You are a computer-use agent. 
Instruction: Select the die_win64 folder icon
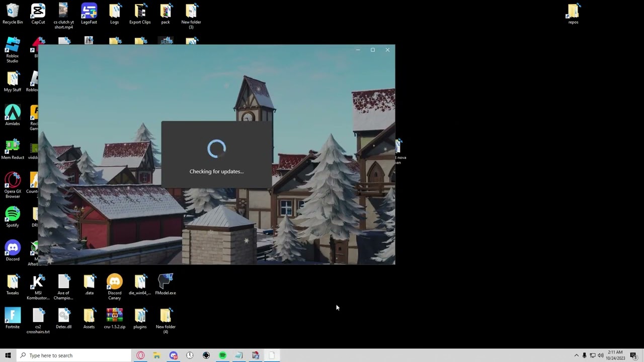140,285
